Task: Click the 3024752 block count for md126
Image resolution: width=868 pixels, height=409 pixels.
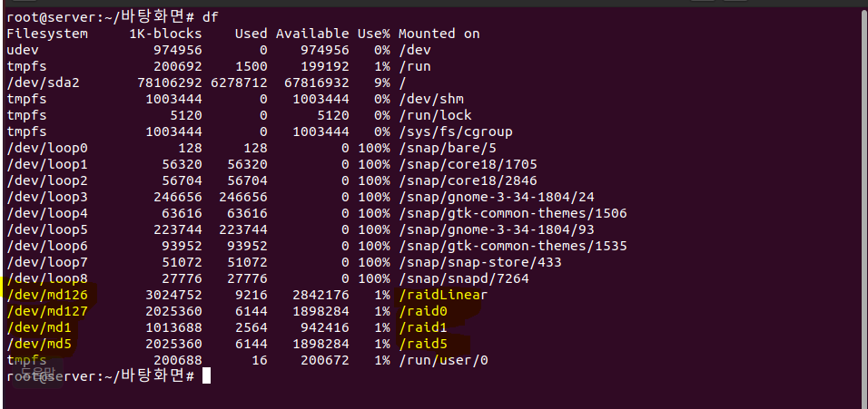Action: 173,295
